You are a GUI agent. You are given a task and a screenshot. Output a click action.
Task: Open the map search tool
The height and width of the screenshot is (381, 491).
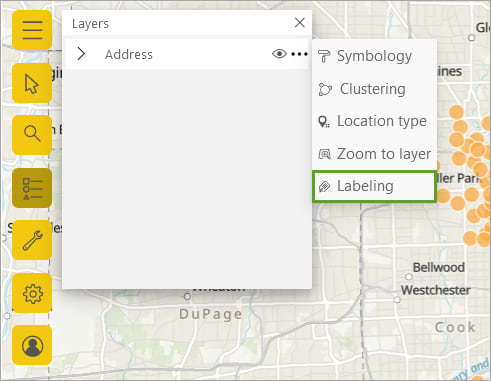pyautogui.click(x=32, y=135)
